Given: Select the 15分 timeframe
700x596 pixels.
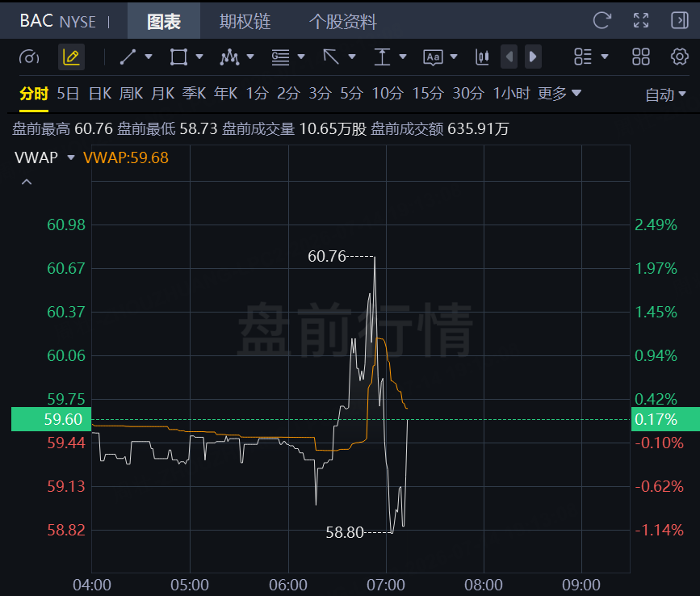Looking at the screenshot, I should (428, 94).
